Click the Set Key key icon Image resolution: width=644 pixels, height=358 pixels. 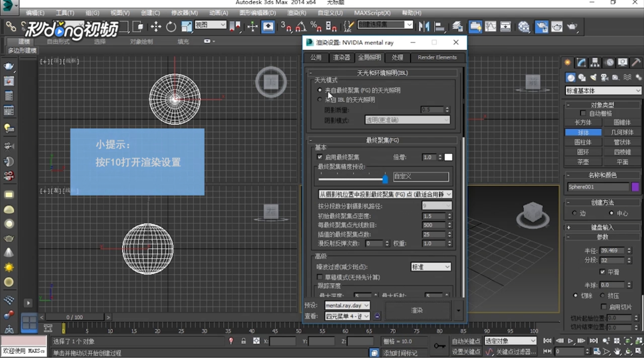440,346
